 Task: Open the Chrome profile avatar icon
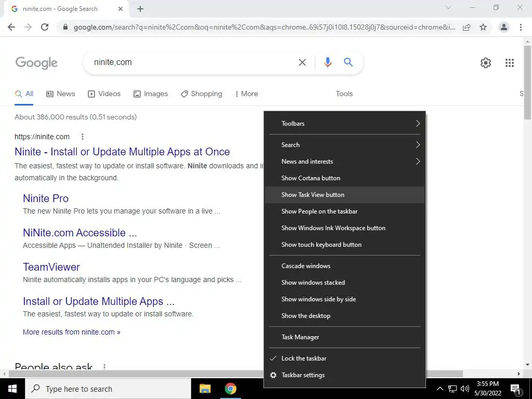click(x=504, y=27)
